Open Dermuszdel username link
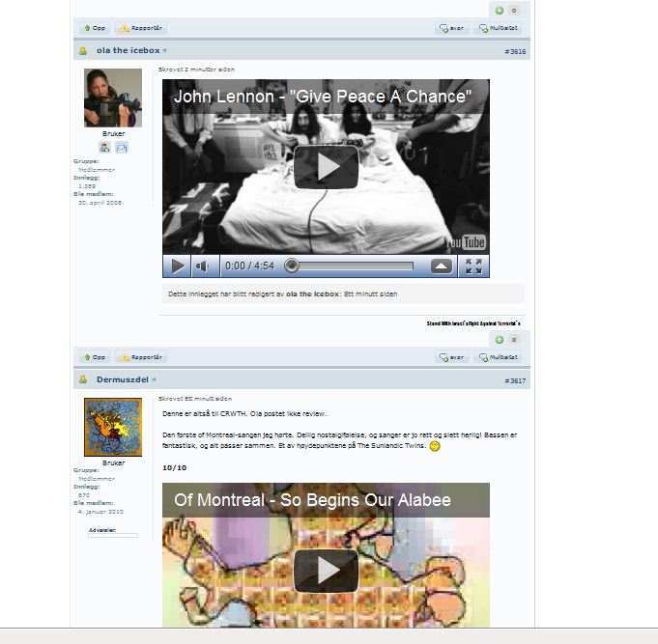This screenshot has width=658, height=644. [x=122, y=379]
